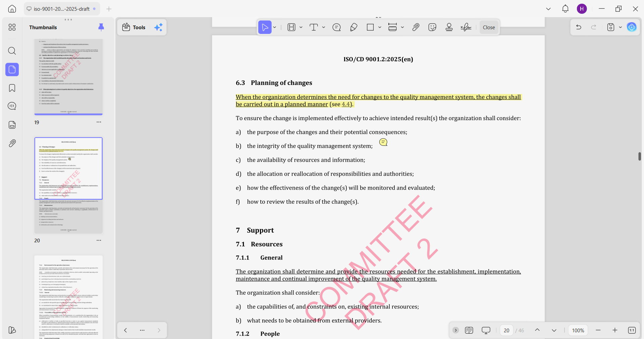Open the UPDF AI cloud icon
The image size is (644, 339).
click(632, 27)
